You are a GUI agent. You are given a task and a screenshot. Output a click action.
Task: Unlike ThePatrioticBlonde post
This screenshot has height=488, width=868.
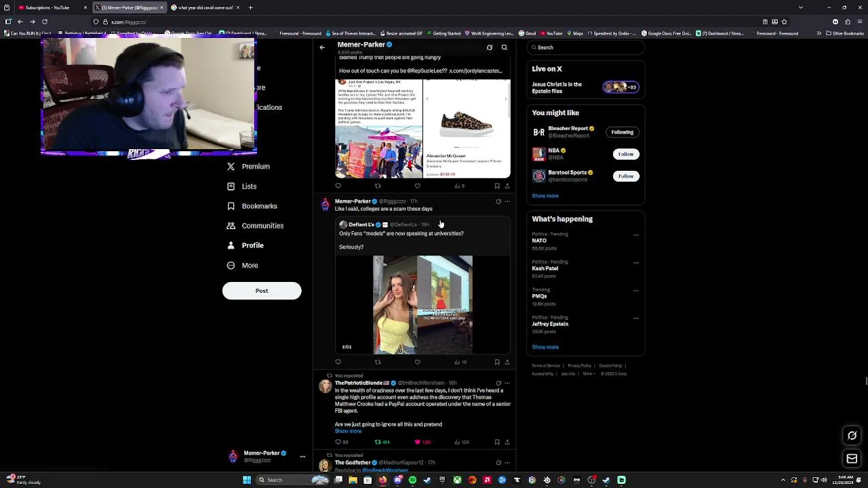pyautogui.click(x=422, y=442)
